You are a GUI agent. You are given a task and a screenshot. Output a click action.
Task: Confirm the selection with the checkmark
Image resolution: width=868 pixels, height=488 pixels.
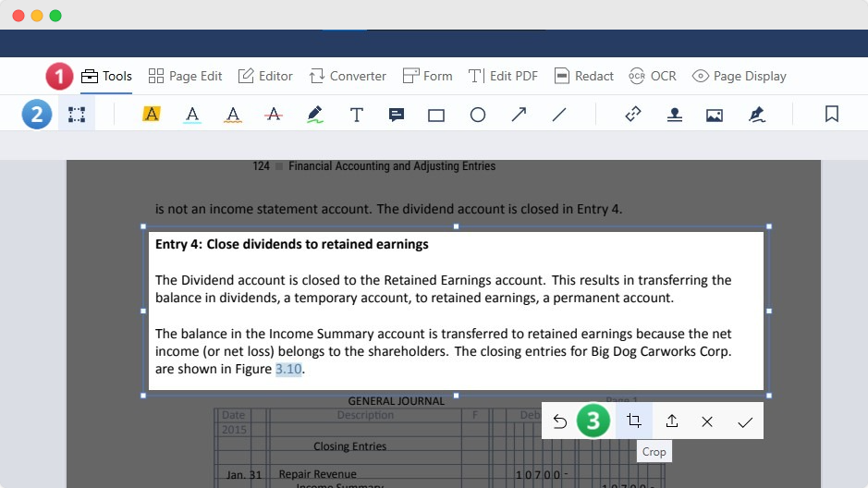(x=745, y=422)
